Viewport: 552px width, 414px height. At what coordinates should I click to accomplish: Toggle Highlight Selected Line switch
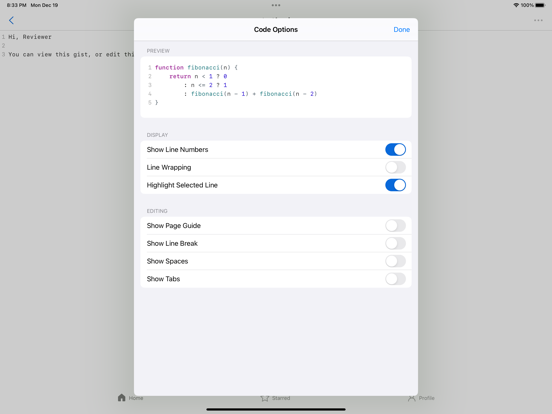click(x=395, y=185)
